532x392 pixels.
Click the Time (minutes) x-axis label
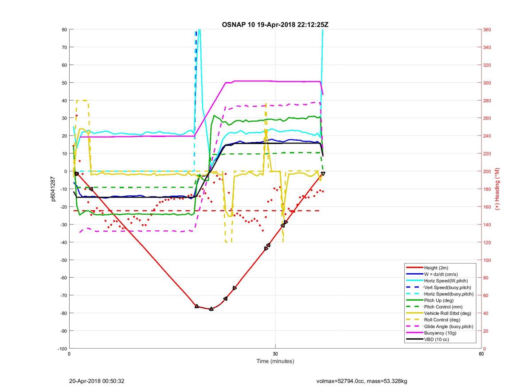coord(275,361)
